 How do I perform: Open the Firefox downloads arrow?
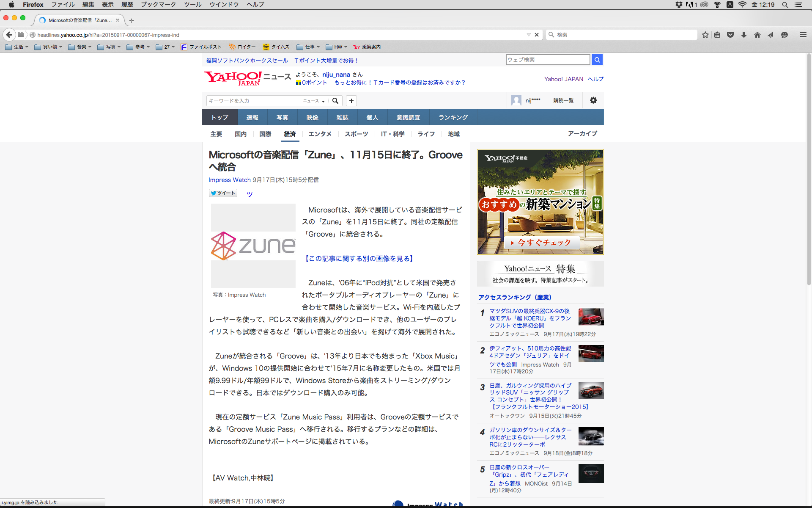tap(744, 35)
